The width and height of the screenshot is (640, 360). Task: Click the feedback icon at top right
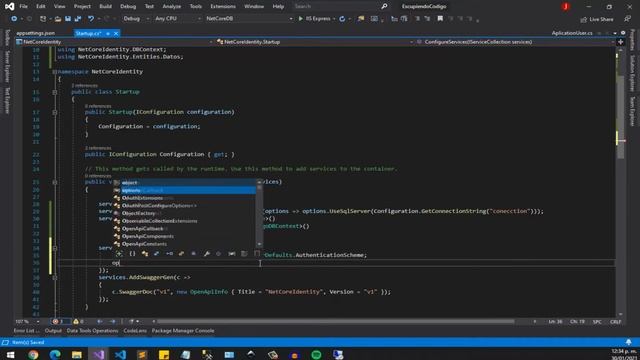[x=627, y=19]
